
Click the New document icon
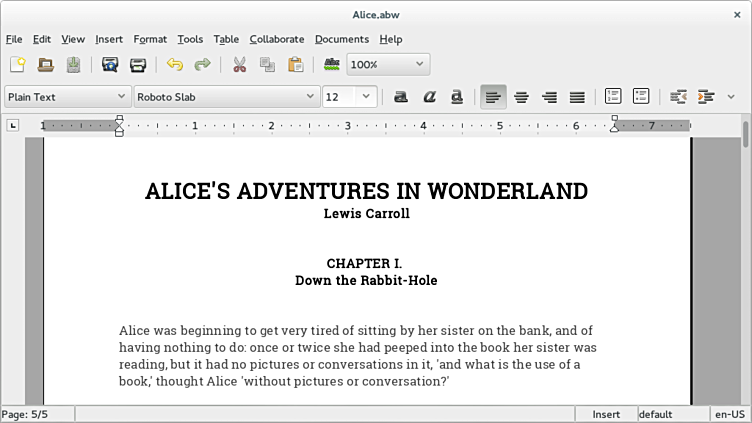click(x=18, y=65)
